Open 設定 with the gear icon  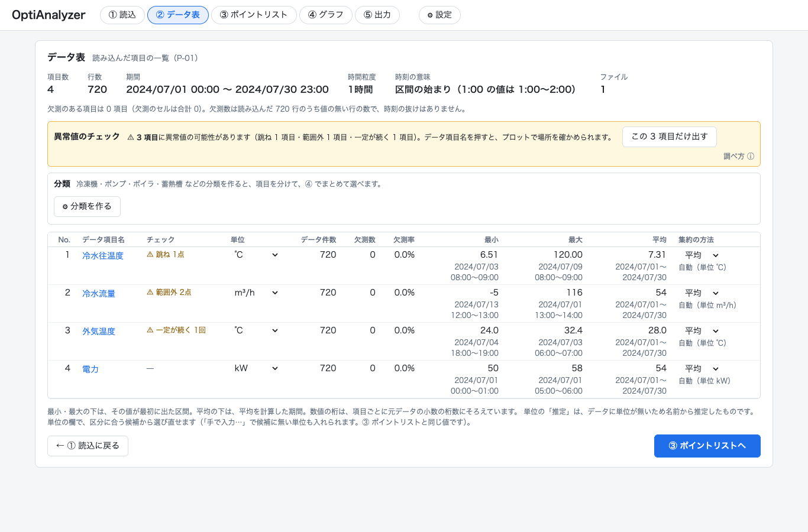coord(439,15)
